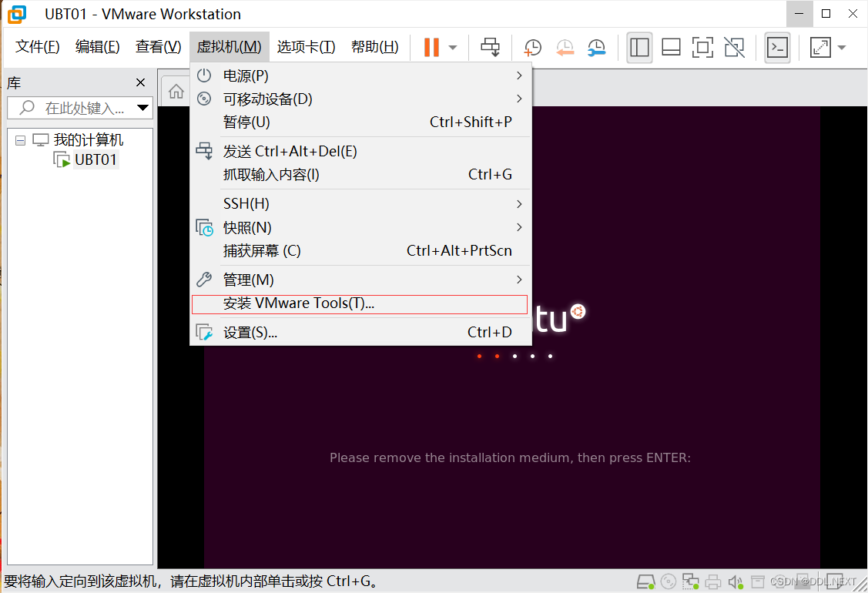This screenshot has width=868, height=593.
Task: Click the CD/DVD drive status bar icon
Action: (x=669, y=581)
